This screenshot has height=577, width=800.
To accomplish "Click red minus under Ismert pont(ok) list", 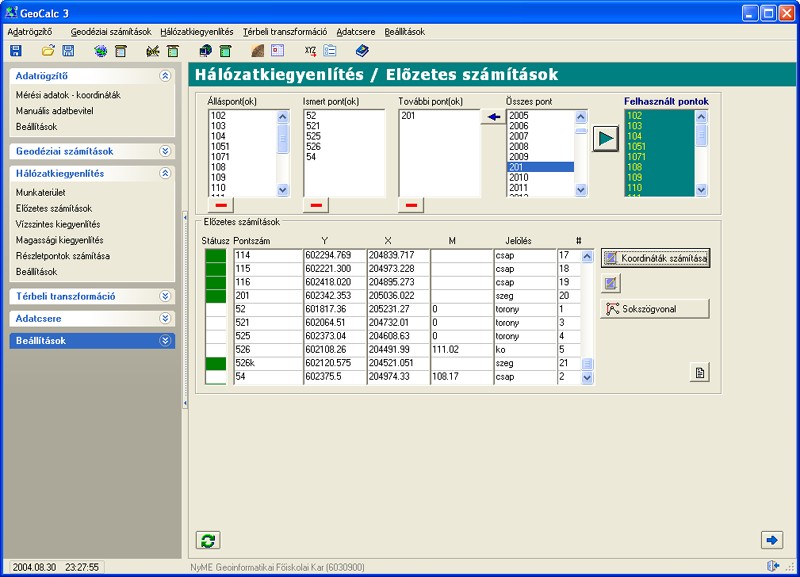I will pyautogui.click(x=316, y=205).
